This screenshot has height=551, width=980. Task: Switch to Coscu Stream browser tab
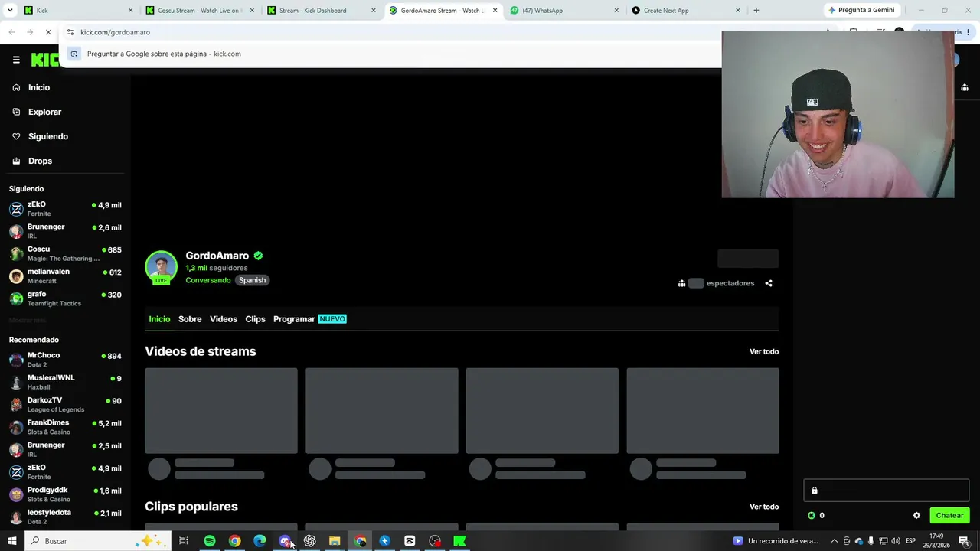[x=200, y=11]
